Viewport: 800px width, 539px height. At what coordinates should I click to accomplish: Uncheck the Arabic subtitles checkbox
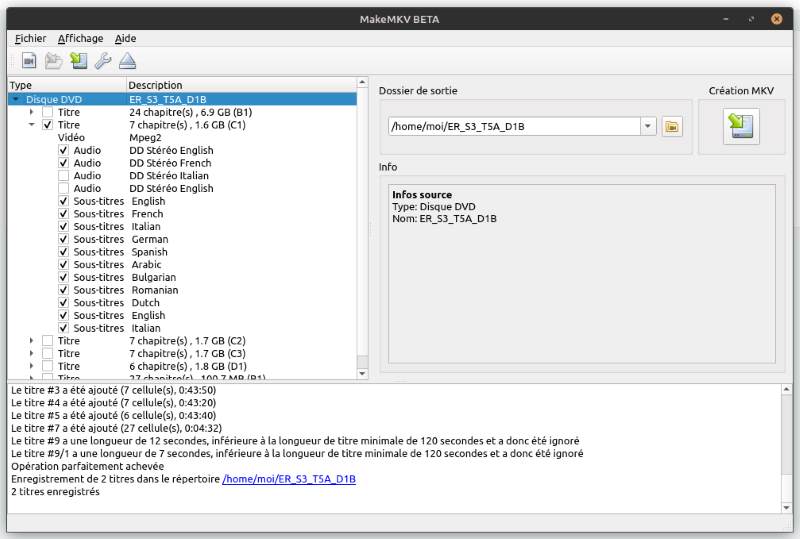pyautogui.click(x=63, y=265)
